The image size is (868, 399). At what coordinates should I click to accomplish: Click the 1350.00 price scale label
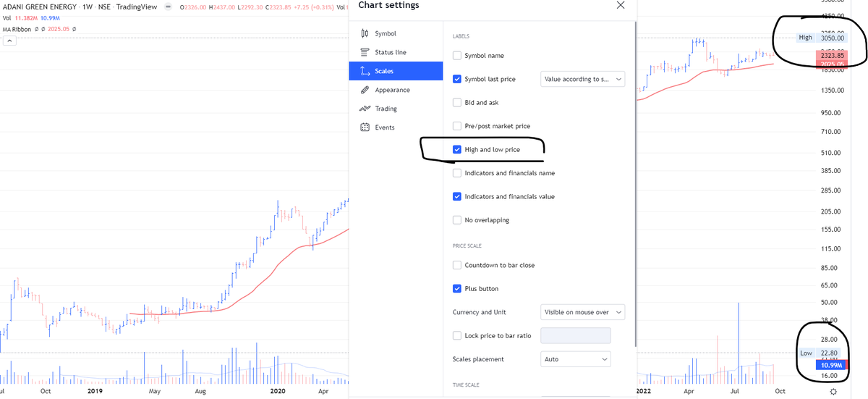(832, 91)
